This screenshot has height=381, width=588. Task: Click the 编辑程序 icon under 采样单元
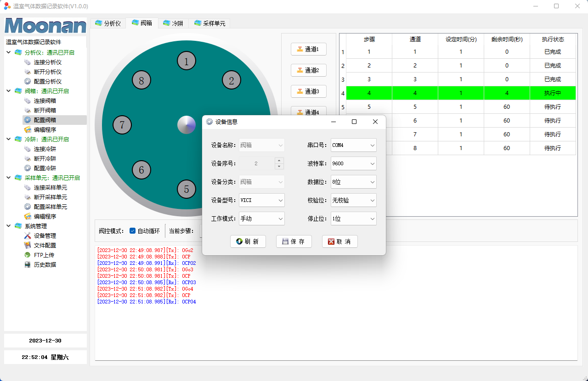(28, 216)
